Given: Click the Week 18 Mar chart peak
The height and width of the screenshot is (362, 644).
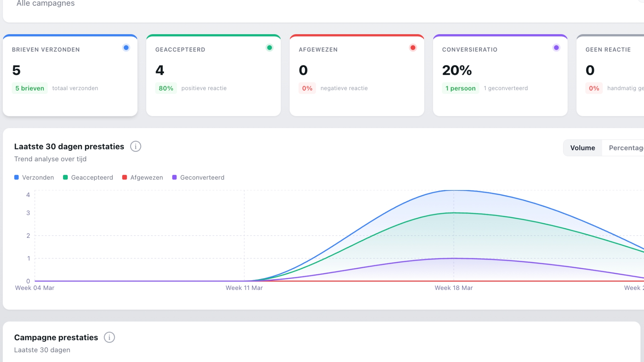Looking at the screenshot, I should click(x=454, y=191).
